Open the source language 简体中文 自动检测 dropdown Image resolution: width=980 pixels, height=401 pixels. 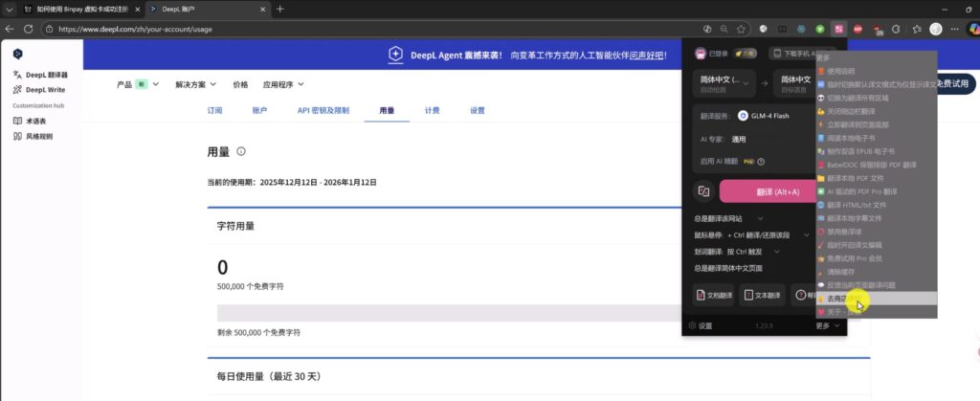[724, 83]
